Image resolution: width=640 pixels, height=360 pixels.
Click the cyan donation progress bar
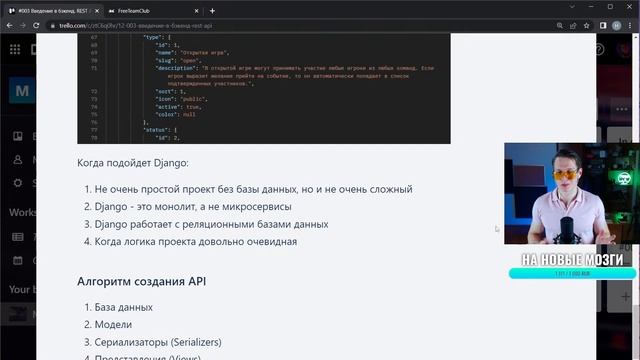click(572, 273)
